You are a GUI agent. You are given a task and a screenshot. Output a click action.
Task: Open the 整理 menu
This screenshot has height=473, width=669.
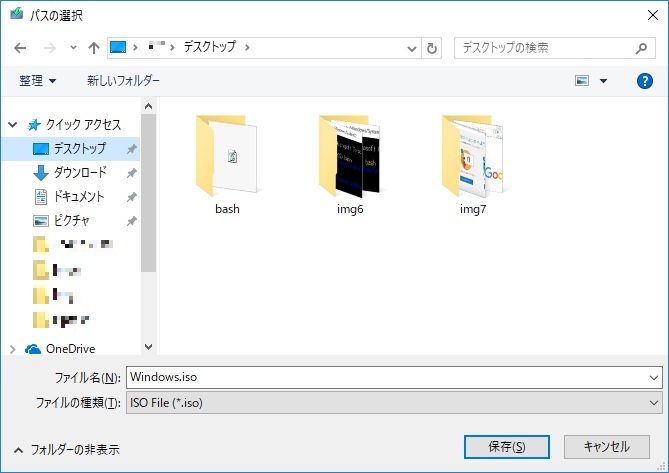[x=37, y=80]
